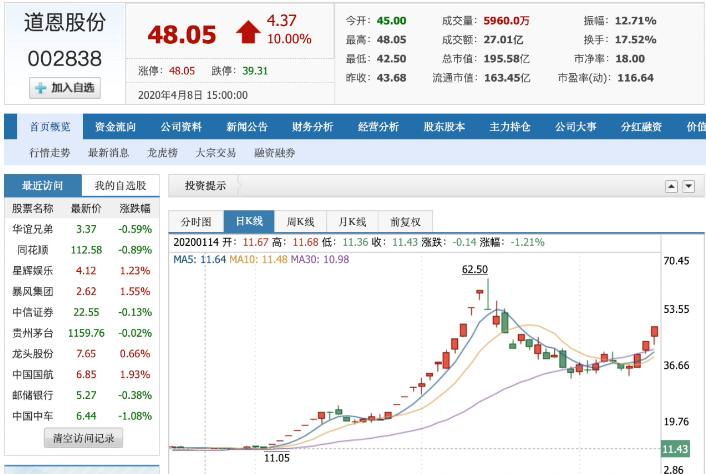Click the red up arrow price indicator
Viewport: 706px width, 474px height.
248,32
